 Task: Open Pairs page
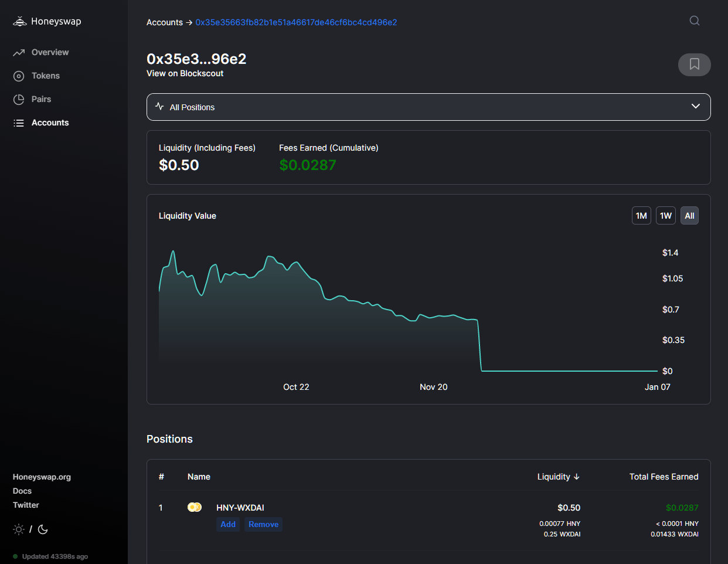point(41,99)
